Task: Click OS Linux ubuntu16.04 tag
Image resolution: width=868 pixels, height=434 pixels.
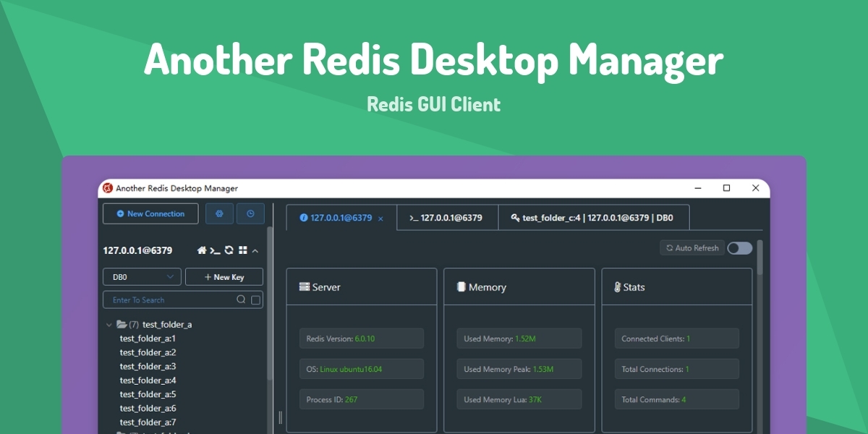Action: point(362,369)
